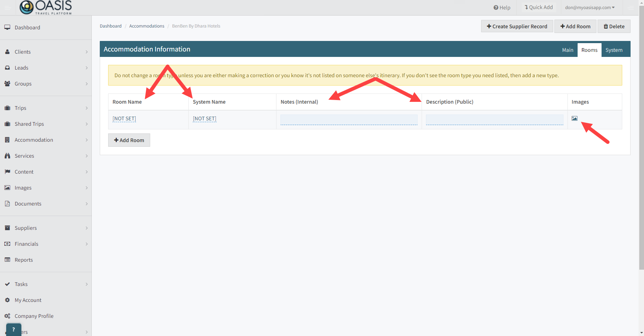644x336 pixels.
Task: Click the Notes (Internal) input field
Action: click(x=349, y=120)
